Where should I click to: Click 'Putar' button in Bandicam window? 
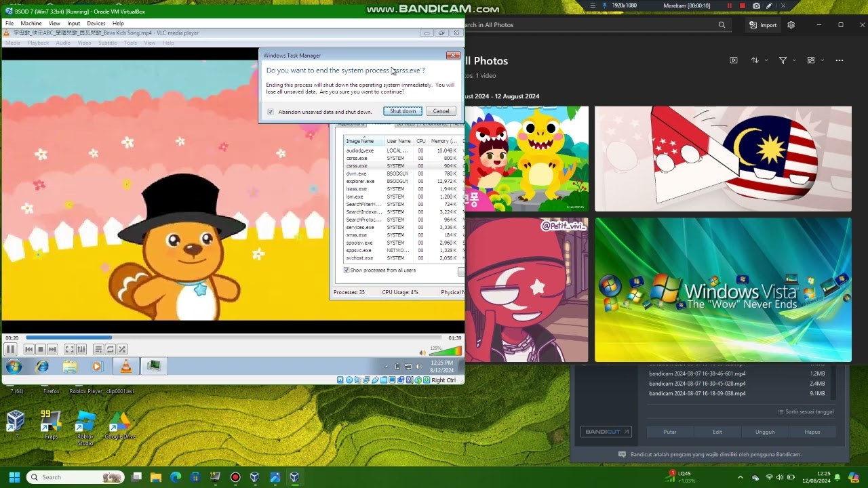coord(670,432)
